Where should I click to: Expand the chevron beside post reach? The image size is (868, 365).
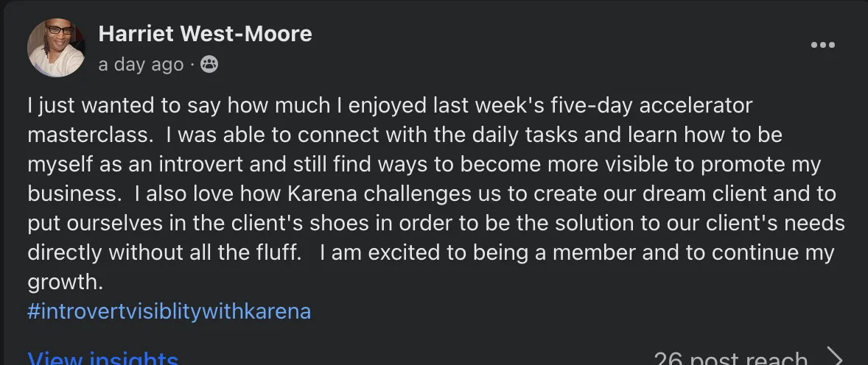coord(836,358)
